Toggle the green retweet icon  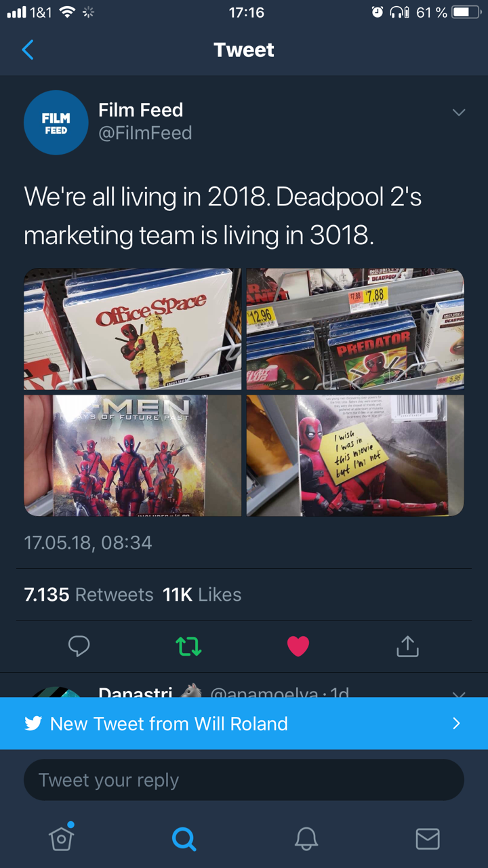pos(188,646)
